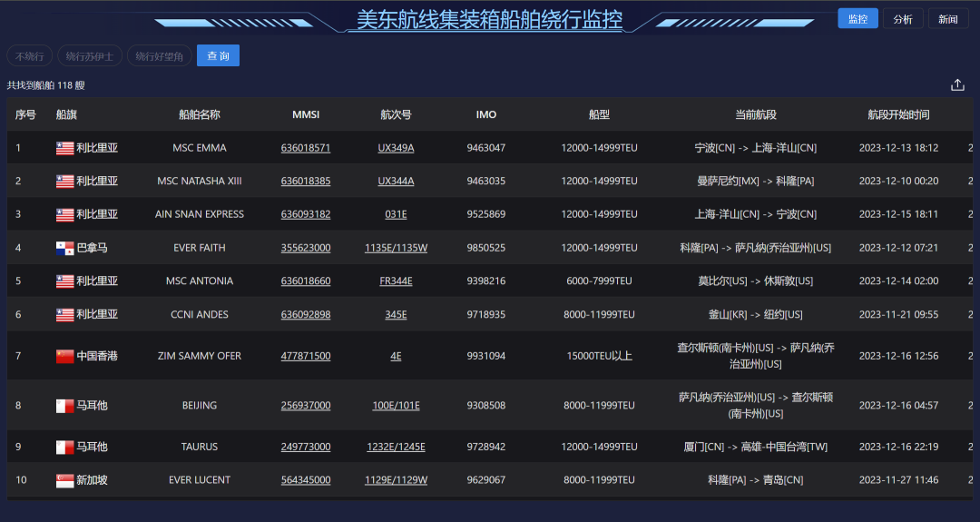The width and height of the screenshot is (980, 522).
Task: Click start time 2023-12-16 22:19
Action: (898, 447)
